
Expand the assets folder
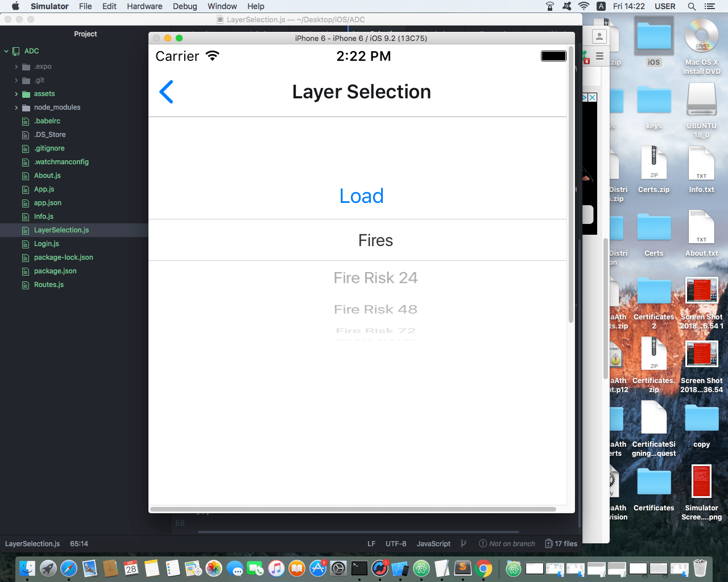tap(16, 94)
